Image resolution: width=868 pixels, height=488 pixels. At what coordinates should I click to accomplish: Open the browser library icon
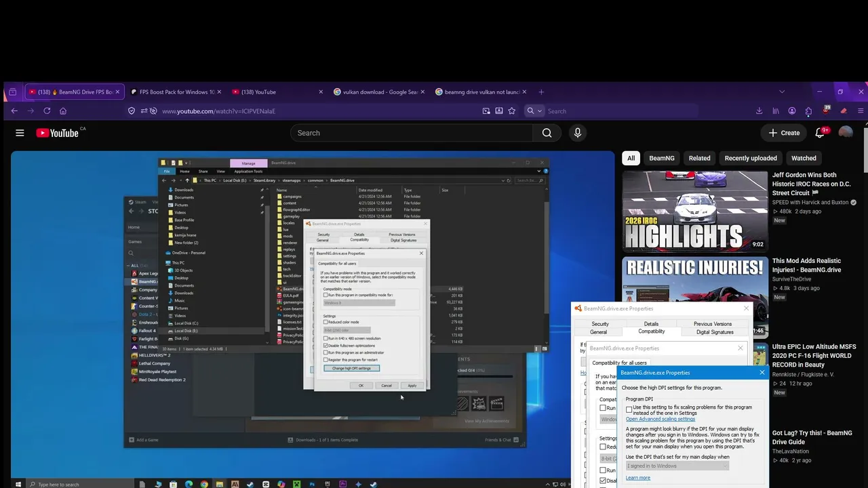tap(776, 111)
